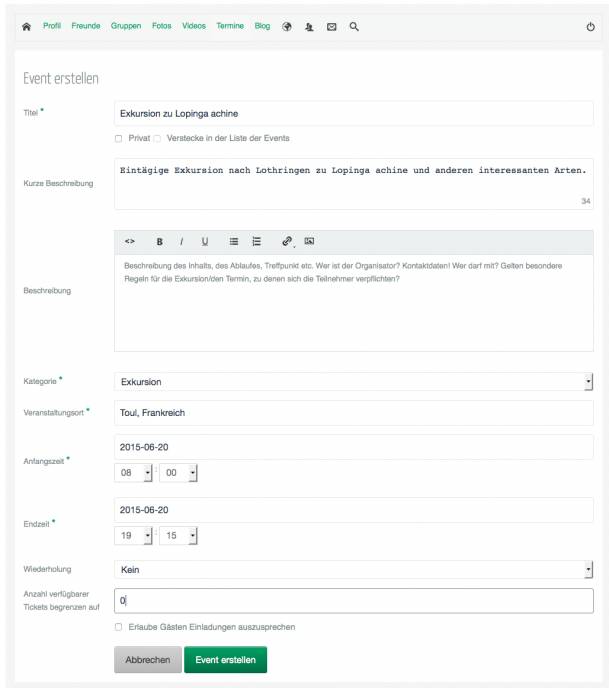Viewport: 609px width, 688px height.
Task: Open the magnifier search icon
Action: point(354,27)
